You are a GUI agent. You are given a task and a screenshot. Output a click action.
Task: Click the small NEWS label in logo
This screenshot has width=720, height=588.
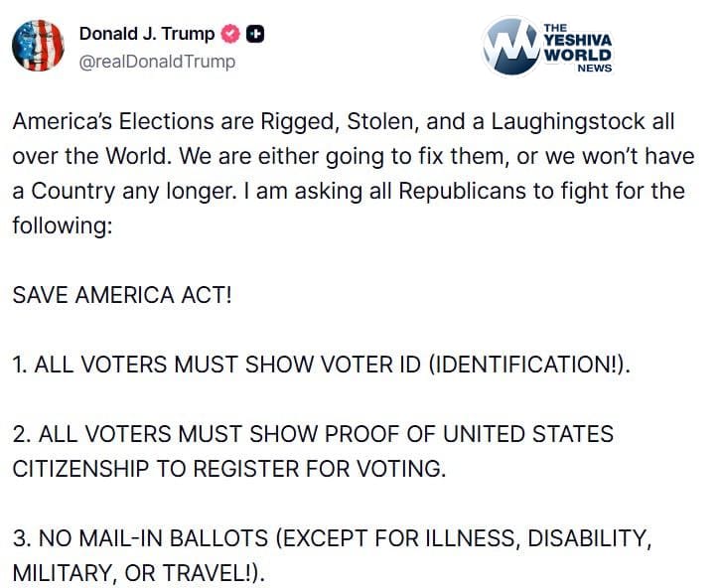pos(595,69)
